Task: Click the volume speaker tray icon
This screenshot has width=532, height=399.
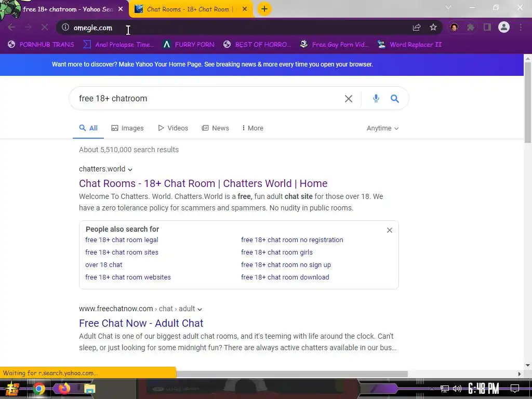Action: point(457,389)
